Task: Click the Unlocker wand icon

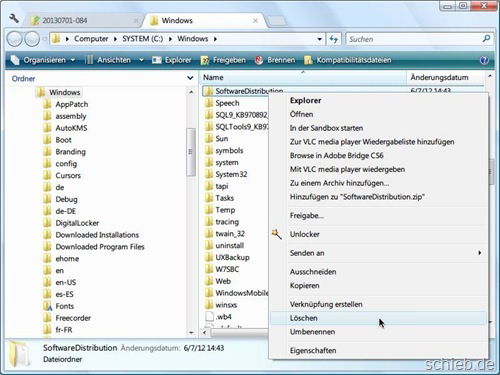Action: (x=277, y=234)
